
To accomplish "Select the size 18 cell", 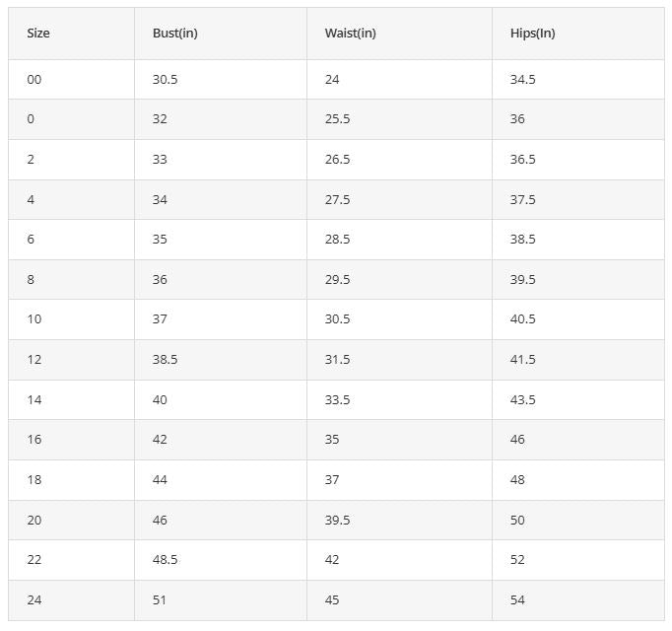I will tap(34, 480).
